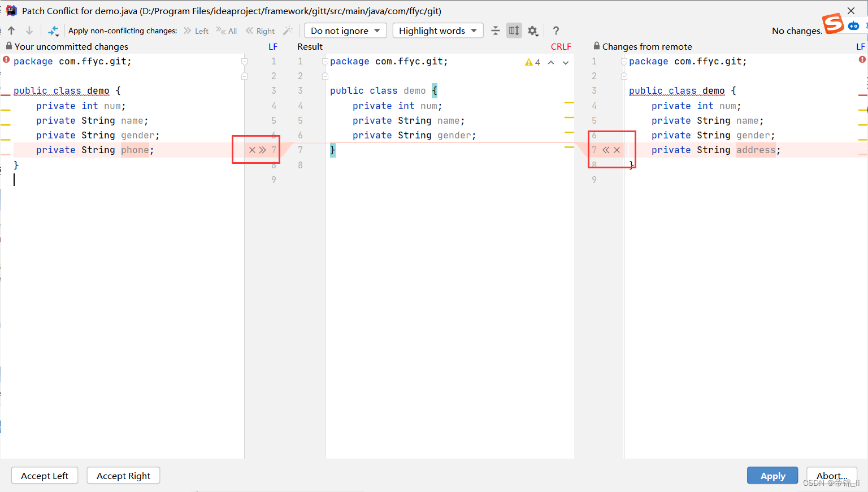This screenshot has width=868, height=492.
Task: Accept left change with double right arrows
Action: pos(263,150)
